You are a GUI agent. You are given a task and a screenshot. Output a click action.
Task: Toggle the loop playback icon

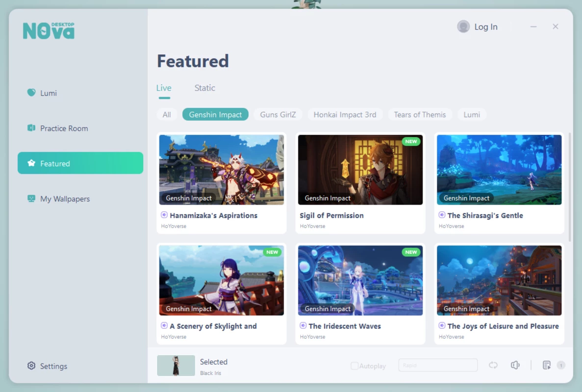493,366
